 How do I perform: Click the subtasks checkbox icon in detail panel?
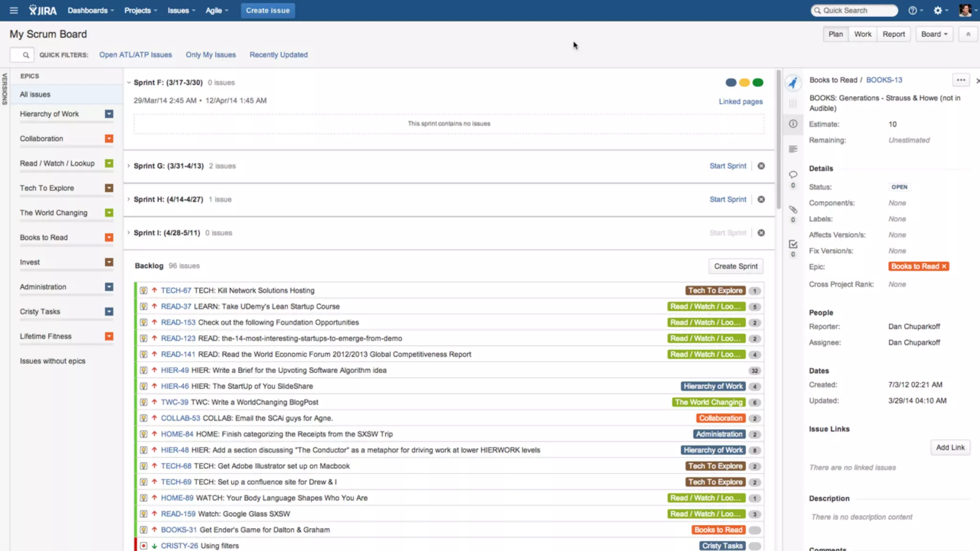click(x=793, y=244)
